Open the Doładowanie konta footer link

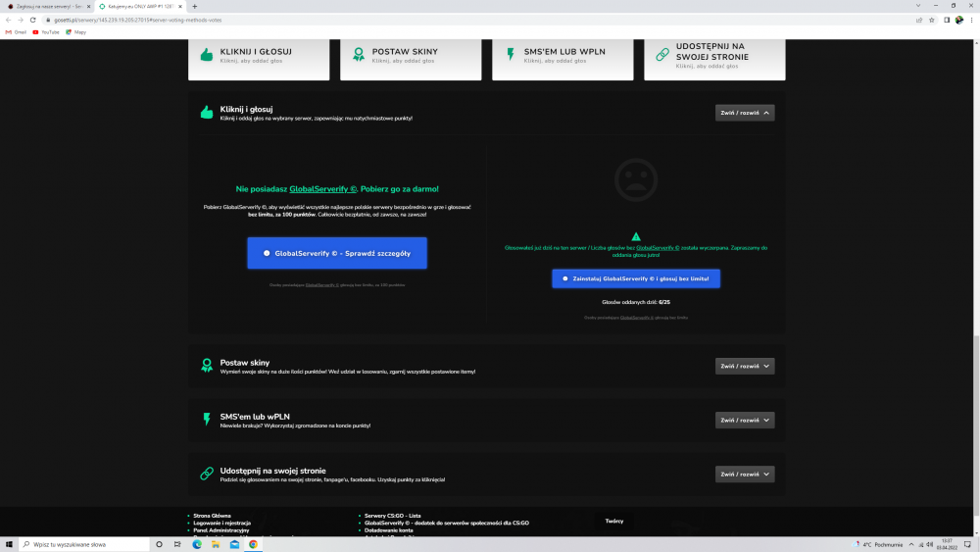(x=389, y=530)
